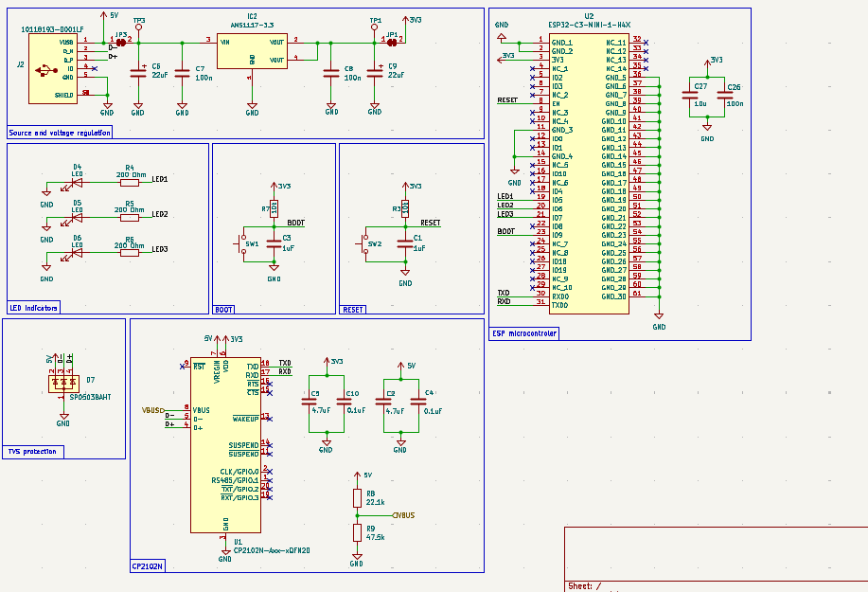Select D+ net label at CP2102N pin 4
Viewport: 868px width, 592px height.
point(170,424)
